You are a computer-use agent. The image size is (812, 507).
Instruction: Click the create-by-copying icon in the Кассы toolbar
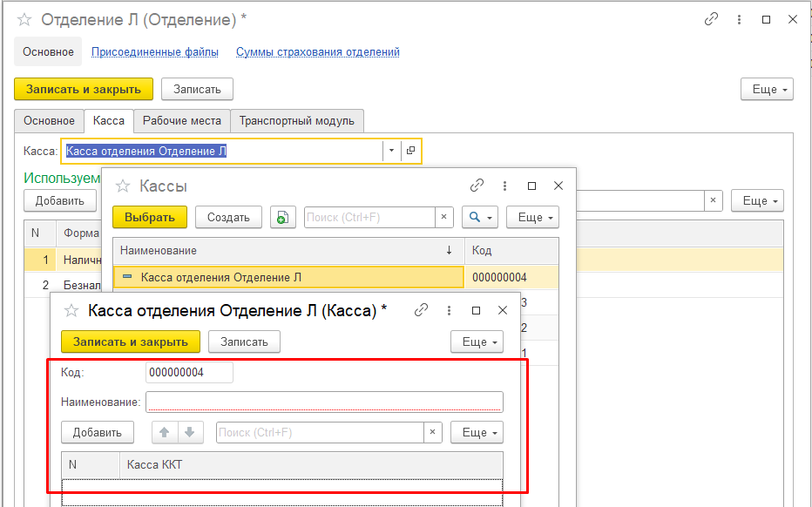[282, 217]
